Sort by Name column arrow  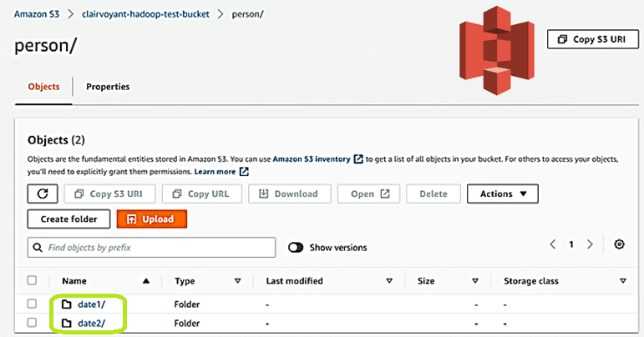[146, 281]
